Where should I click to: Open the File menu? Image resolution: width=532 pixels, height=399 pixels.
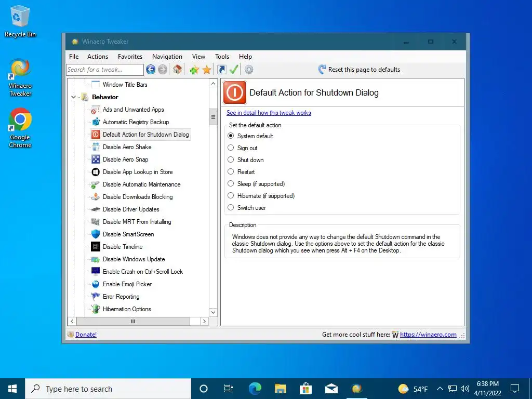pyautogui.click(x=74, y=57)
